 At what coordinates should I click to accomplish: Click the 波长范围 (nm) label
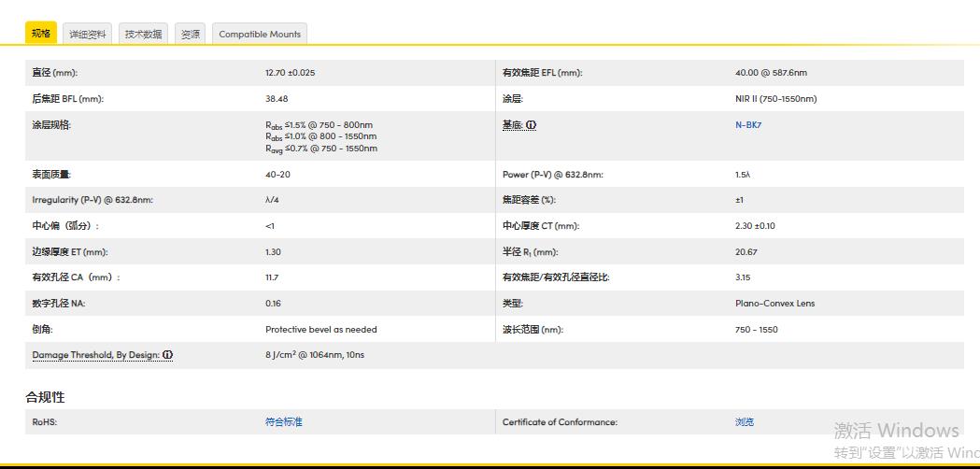[533, 330]
